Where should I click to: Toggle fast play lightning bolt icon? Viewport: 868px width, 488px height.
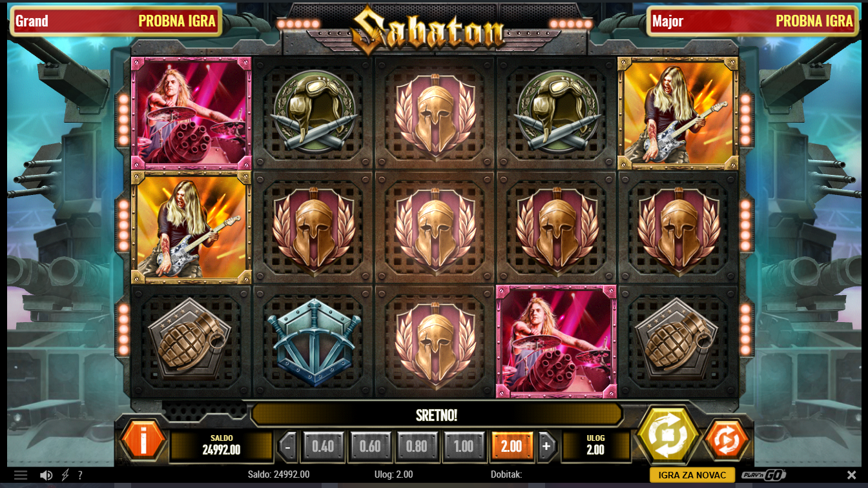[65, 475]
